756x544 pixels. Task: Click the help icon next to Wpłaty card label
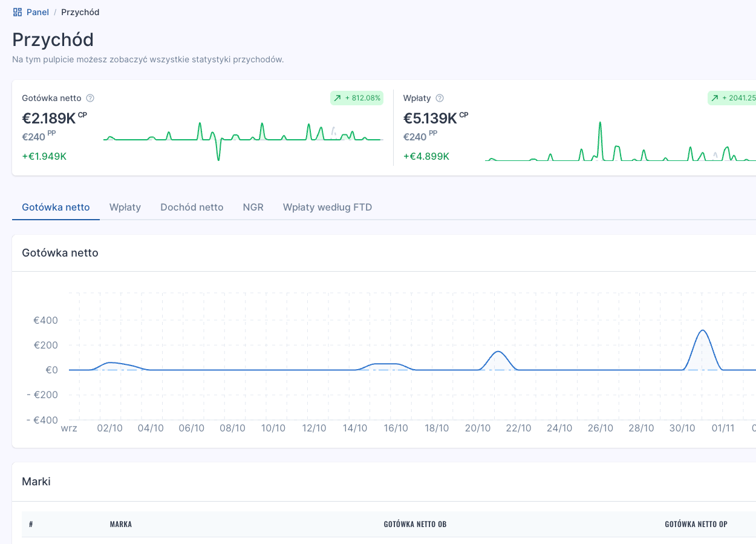(x=440, y=98)
